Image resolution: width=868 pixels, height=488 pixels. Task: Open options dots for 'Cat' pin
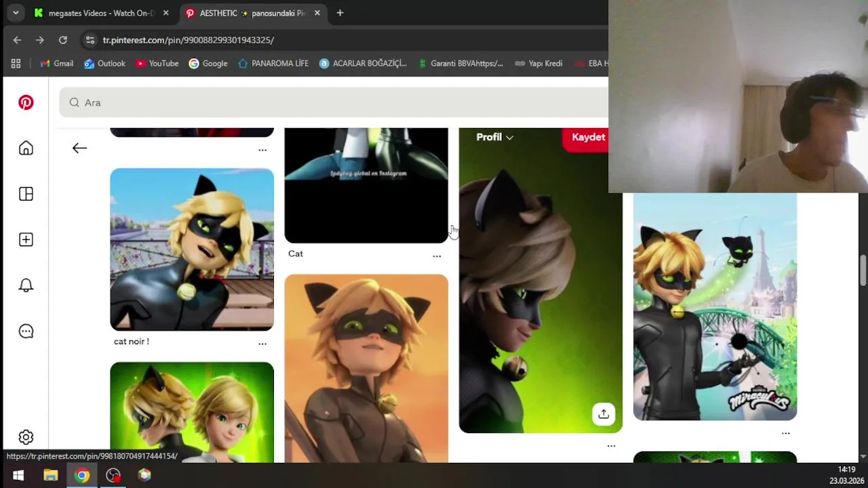coord(437,256)
